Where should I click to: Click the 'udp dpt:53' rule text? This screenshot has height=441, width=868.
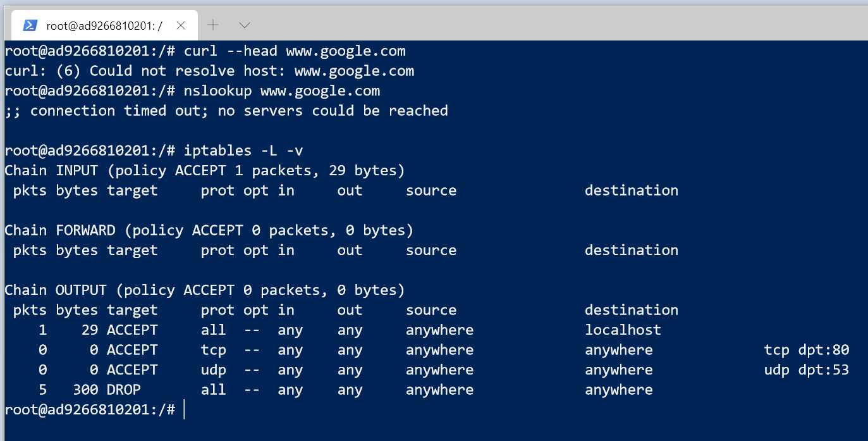pos(806,370)
